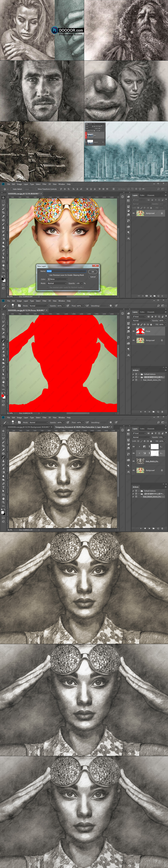Select the Move tool in the red-mask window

[x=3, y=314]
